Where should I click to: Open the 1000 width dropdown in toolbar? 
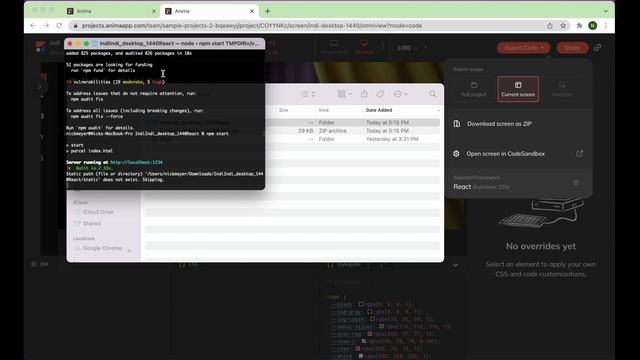coord(411,48)
